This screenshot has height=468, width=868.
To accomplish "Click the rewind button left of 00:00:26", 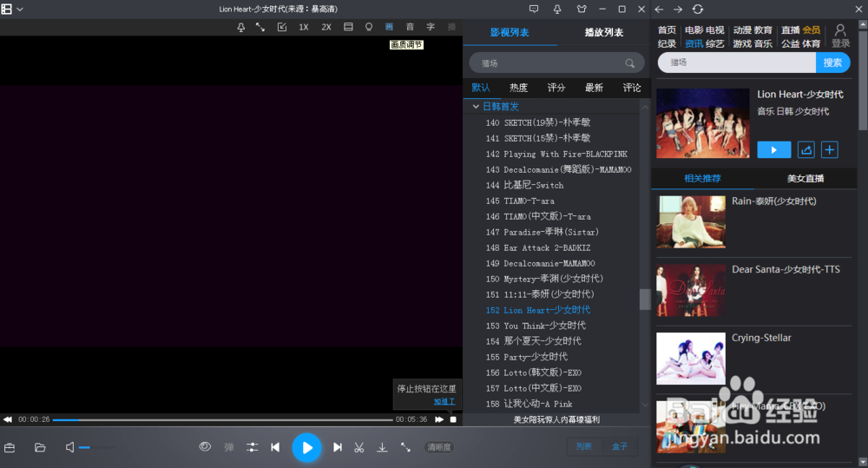I will (8, 420).
